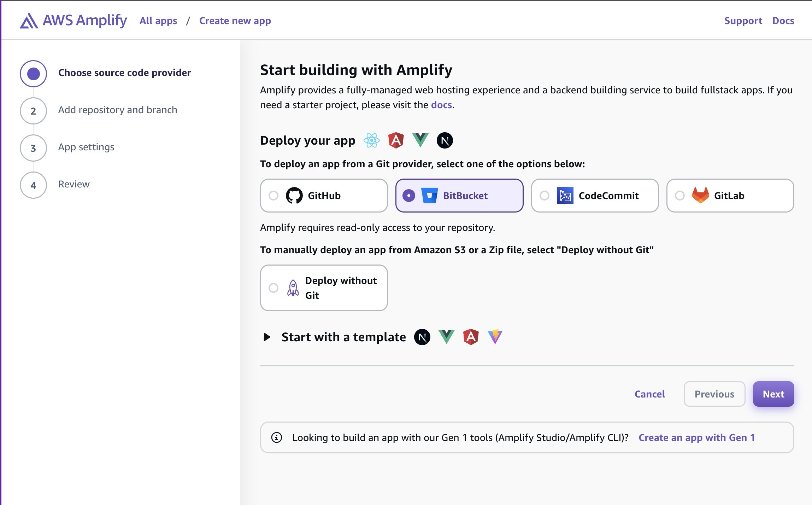The height and width of the screenshot is (505, 812).
Task: Select the CodeCommit radio button
Action: [x=545, y=196]
